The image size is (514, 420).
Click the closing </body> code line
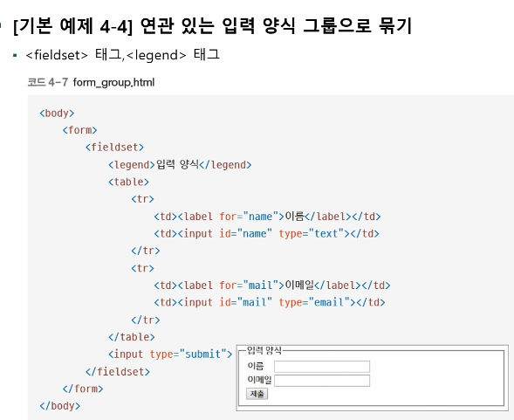click(60, 406)
